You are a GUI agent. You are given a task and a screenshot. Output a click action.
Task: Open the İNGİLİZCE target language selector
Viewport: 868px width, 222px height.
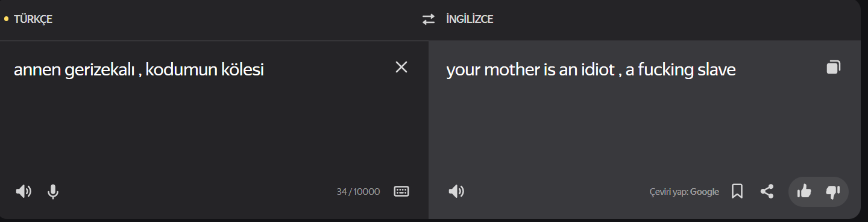coord(470,19)
